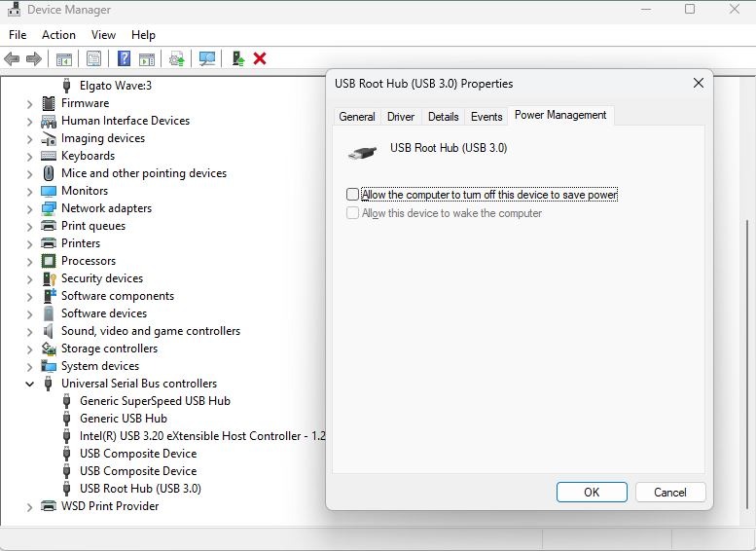Collapse Universal Serial Bus controllers node

[30, 384]
